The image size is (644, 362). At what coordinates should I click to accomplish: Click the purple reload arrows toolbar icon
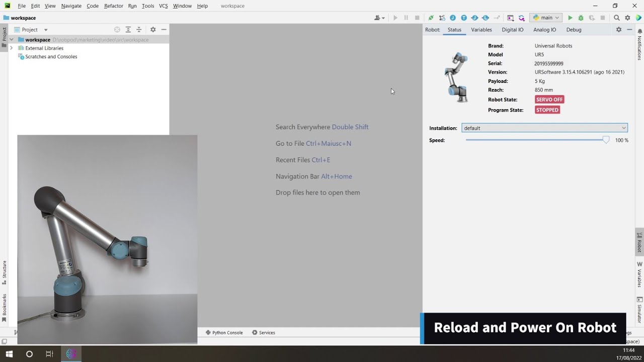click(522, 18)
